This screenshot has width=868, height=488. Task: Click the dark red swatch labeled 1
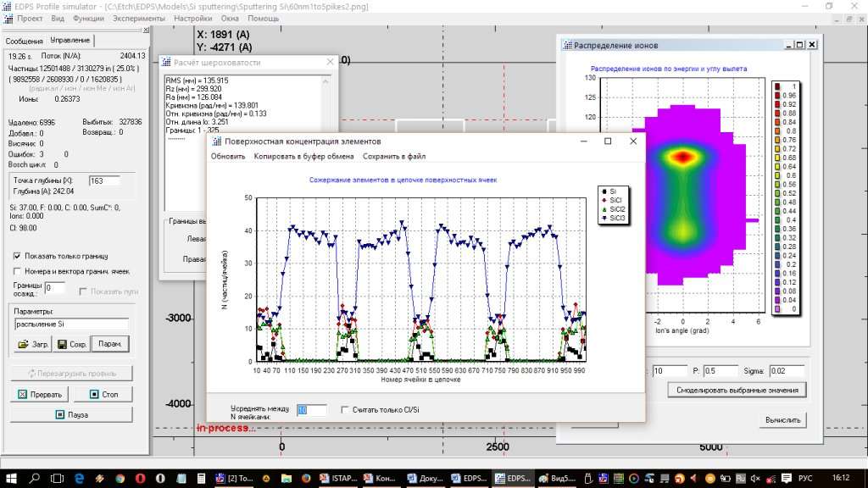(777, 86)
